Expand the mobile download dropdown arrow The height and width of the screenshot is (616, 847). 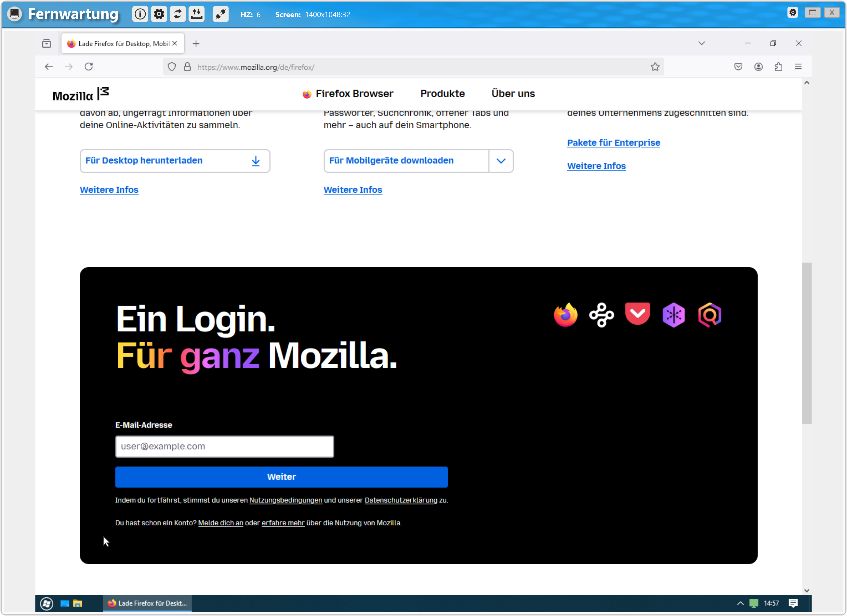point(501,161)
